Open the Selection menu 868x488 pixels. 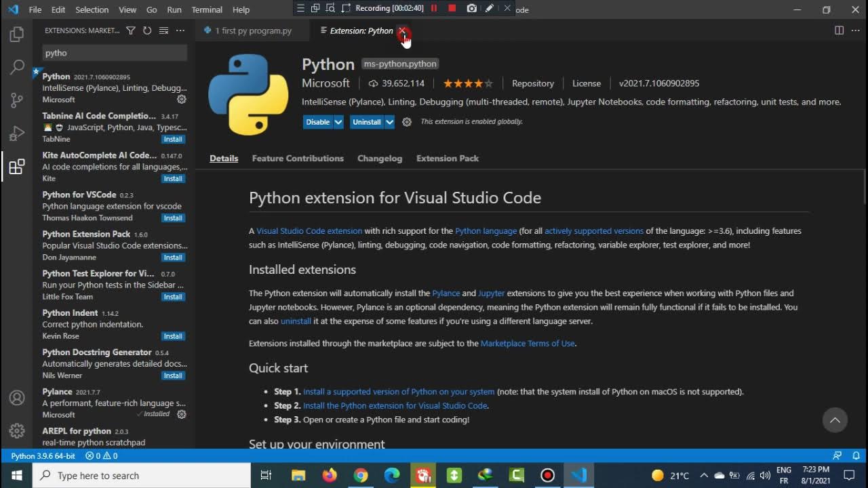point(92,9)
